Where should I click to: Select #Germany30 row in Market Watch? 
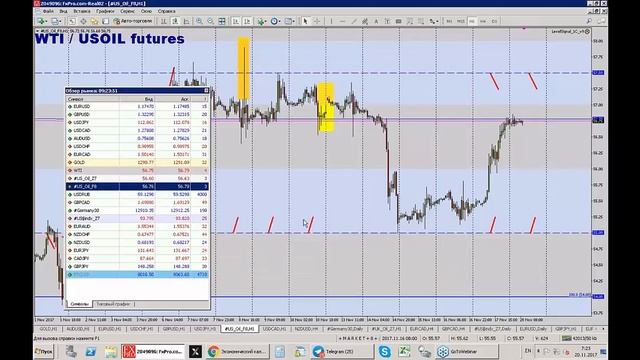point(137,210)
